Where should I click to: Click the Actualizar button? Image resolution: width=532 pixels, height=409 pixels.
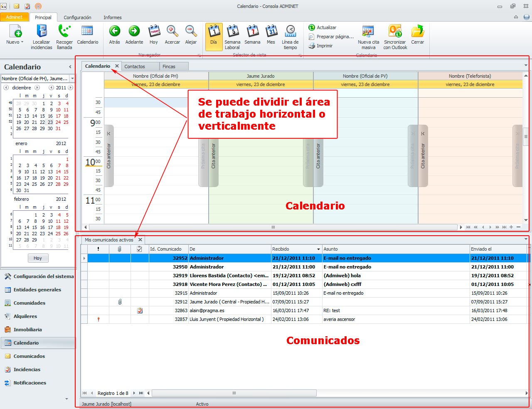(323, 27)
